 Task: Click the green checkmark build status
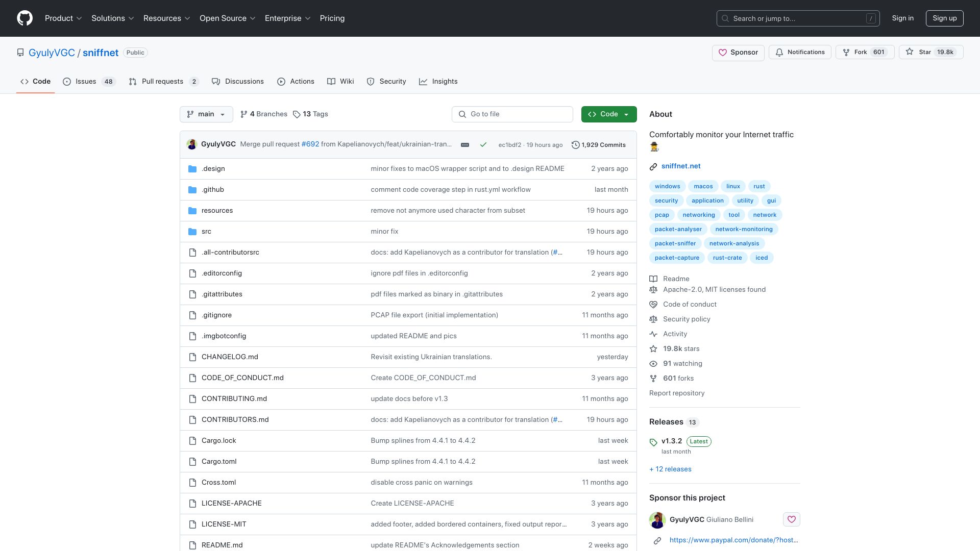coord(483,145)
